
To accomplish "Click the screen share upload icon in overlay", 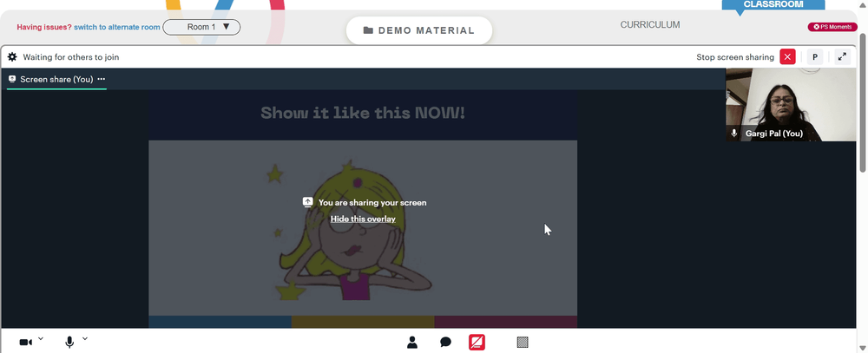I will tap(308, 202).
